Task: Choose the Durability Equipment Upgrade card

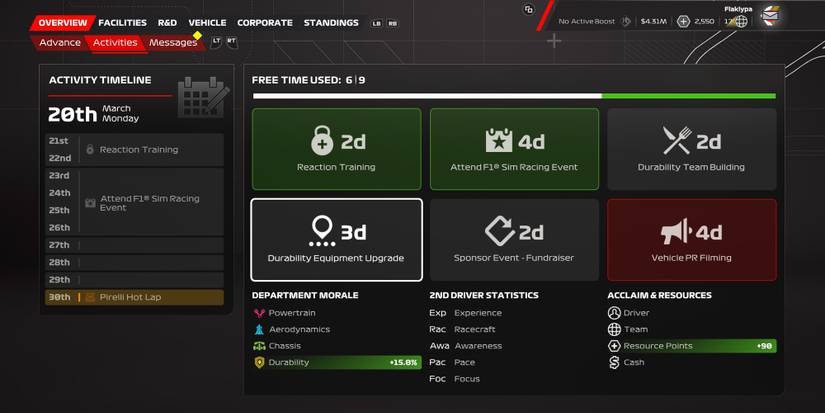Action: (x=337, y=240)
